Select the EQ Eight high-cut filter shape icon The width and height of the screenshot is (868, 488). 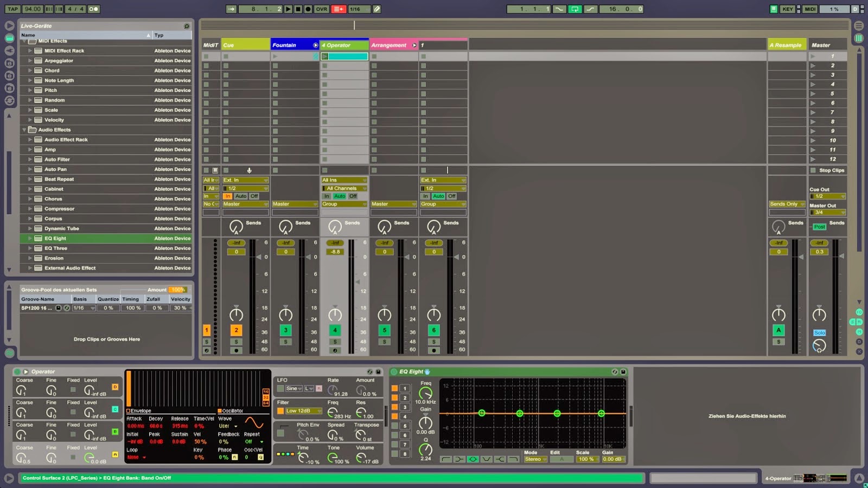(x=513, y=459)
